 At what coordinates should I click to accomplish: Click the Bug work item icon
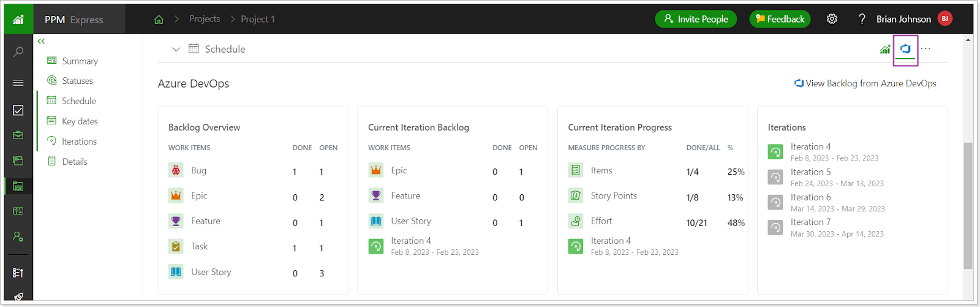point(176,170)
